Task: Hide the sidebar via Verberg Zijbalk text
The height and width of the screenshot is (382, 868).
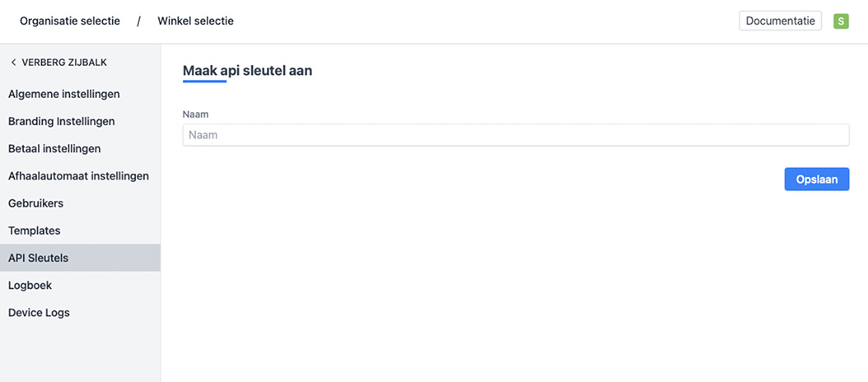Action: click(64, 63)
